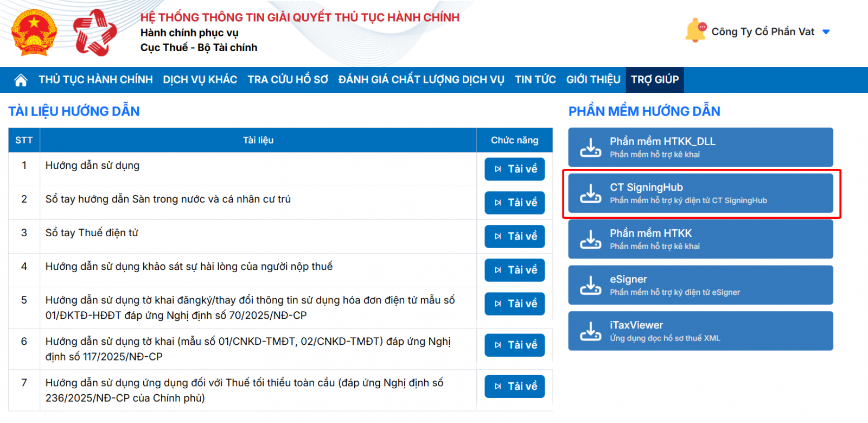Click the national emblem logo

pos(34,33)
